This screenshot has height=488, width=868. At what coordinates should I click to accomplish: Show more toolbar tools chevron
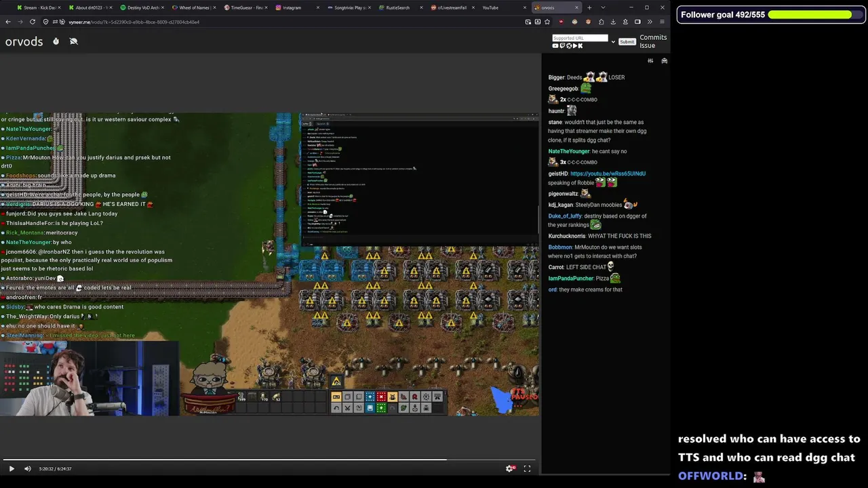tap(650, 22)
